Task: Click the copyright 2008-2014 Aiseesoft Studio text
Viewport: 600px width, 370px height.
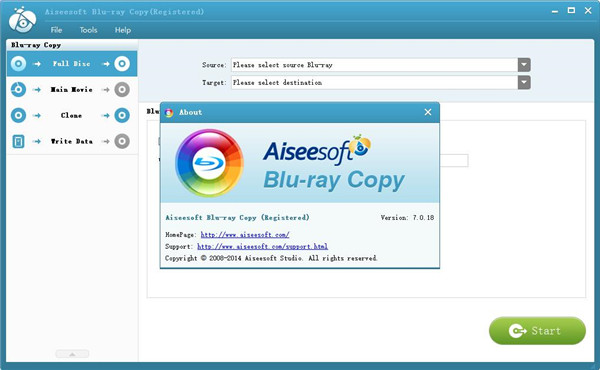Action: [271, 258]
